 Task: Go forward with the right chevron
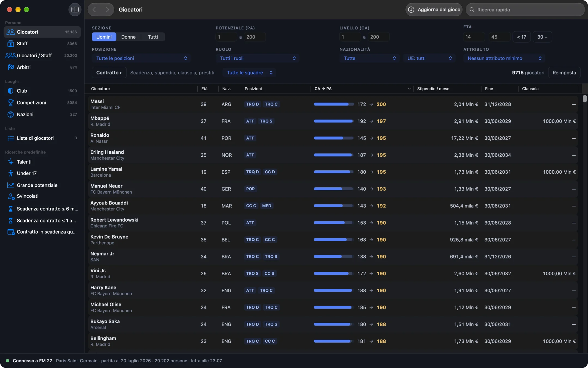(x=108, y=10)
